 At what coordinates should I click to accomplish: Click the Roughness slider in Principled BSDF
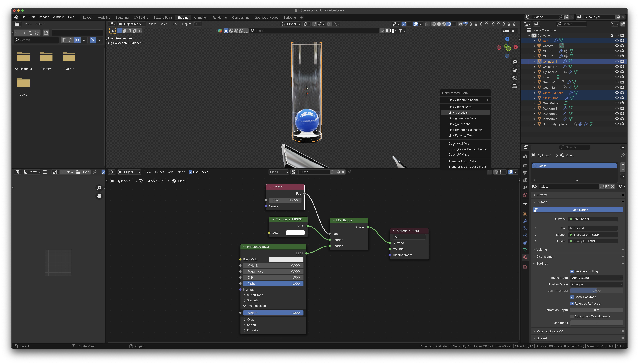tap(273, 272)
